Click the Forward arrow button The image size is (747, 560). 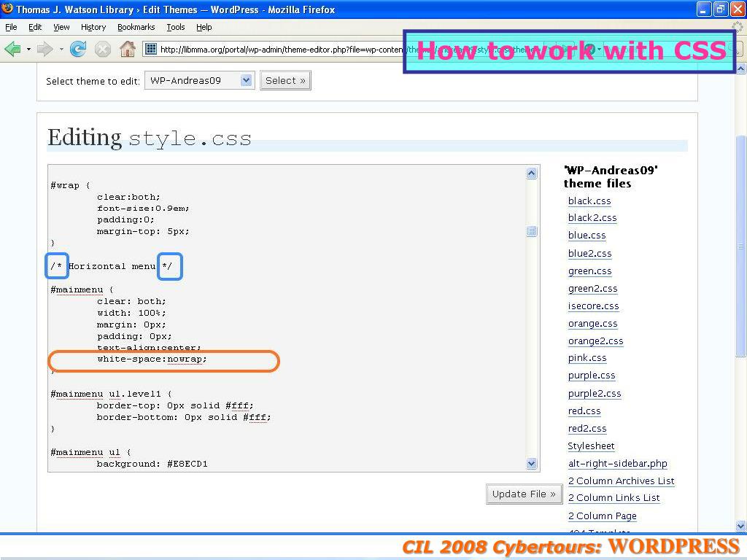[x=44, y=49]
